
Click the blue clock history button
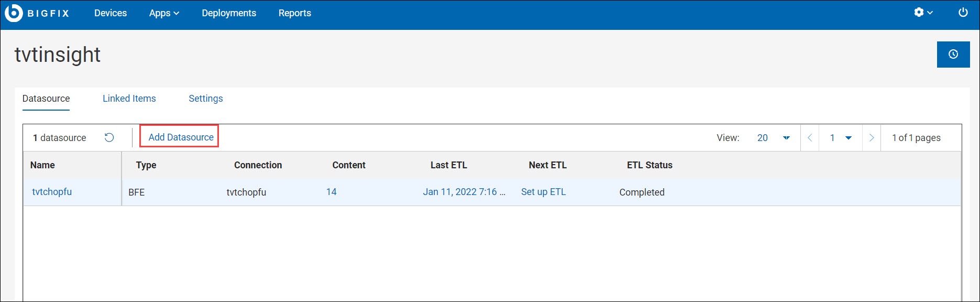953,55
